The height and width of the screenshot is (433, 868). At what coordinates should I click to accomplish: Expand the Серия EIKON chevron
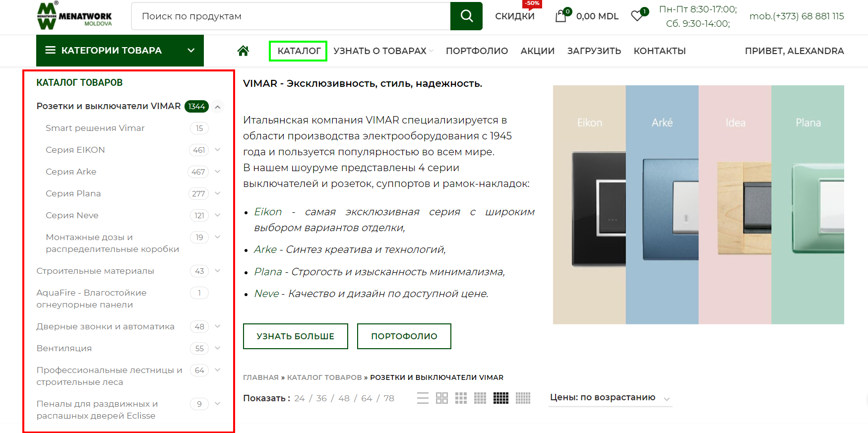(217, 150)
